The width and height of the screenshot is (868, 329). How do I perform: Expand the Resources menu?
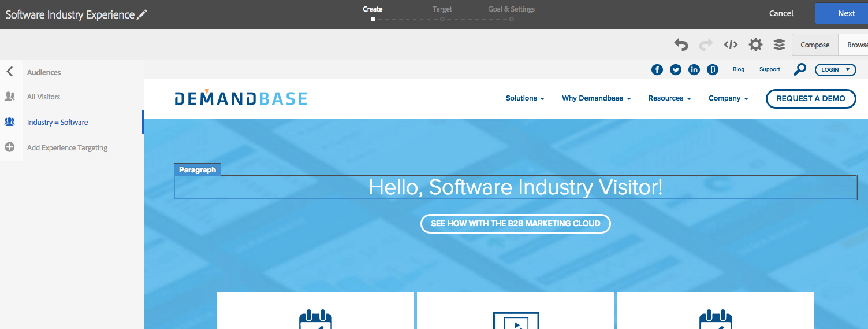670,98
